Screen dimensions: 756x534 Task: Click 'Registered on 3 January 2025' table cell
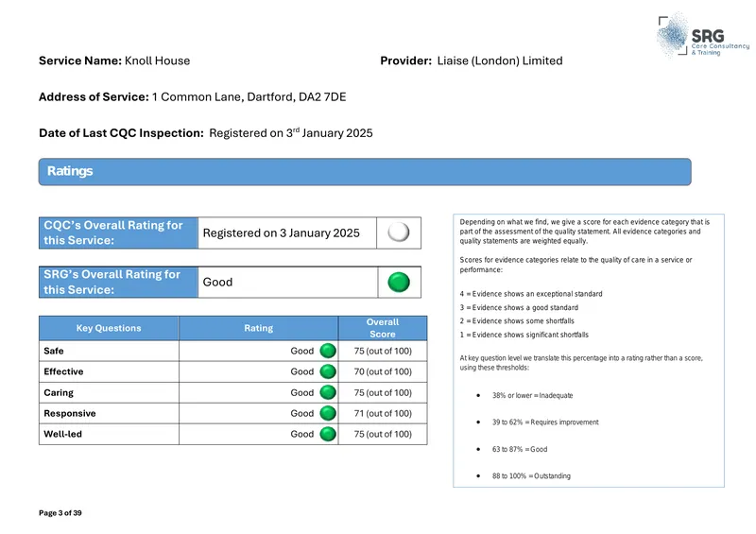[287, 233]
